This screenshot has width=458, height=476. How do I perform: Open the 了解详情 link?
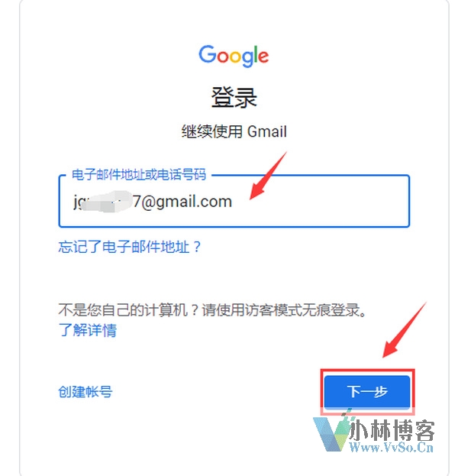(87, 330)
